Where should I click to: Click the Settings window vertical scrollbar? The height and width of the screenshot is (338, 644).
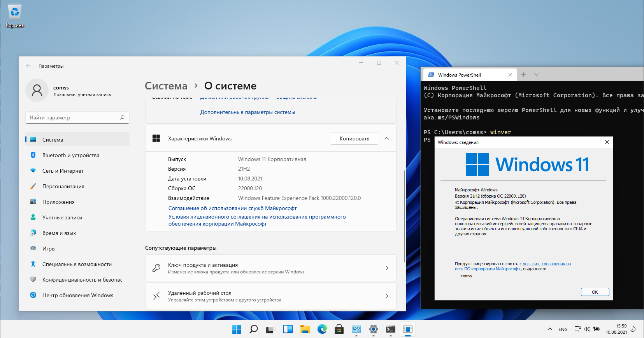[x=404, y=216]
